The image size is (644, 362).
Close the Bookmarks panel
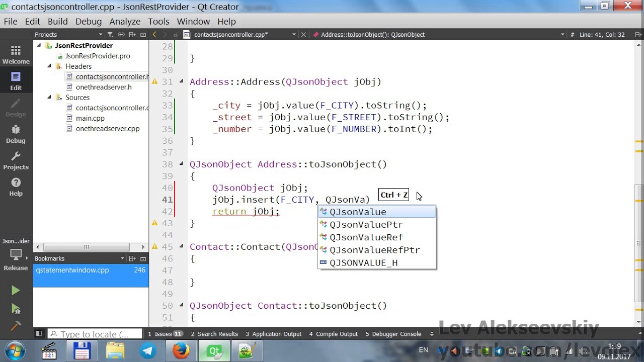pos(143,258)
